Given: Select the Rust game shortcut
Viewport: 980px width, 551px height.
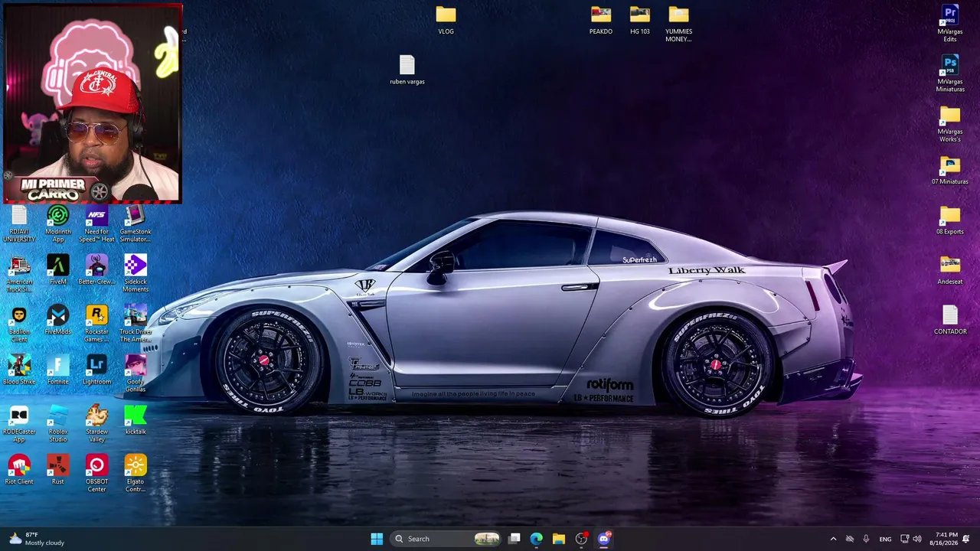Looking at the screenshot, I should (58, 470).
